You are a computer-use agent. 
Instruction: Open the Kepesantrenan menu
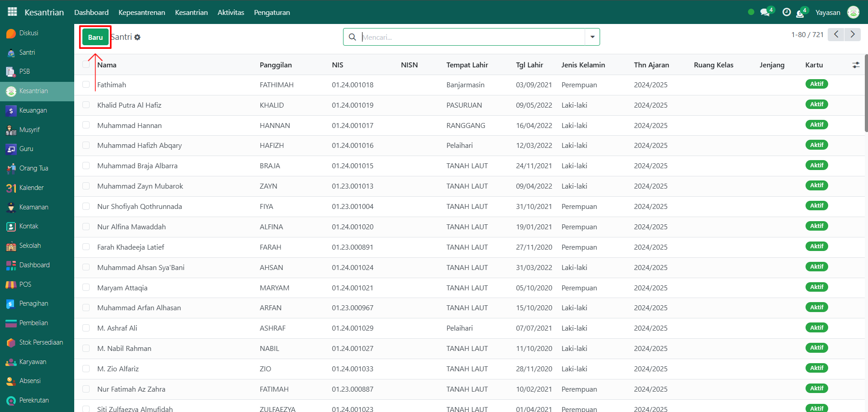142,12
